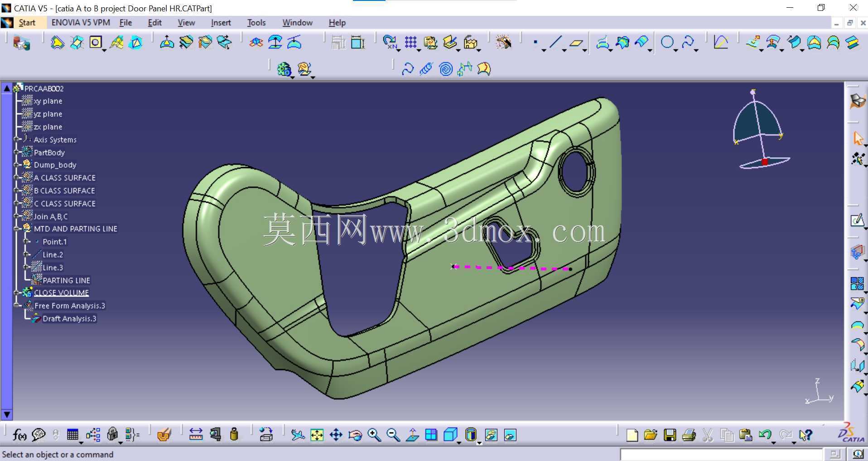The image size is (868, 461).
Task: Open the Line tool dropdown arrow
Action: coord(564,50)
